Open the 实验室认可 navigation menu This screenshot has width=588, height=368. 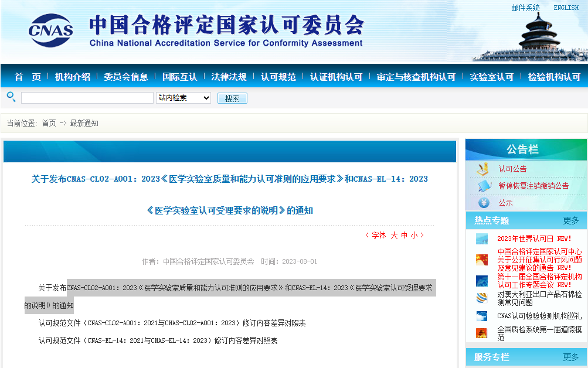pos(491,77)
